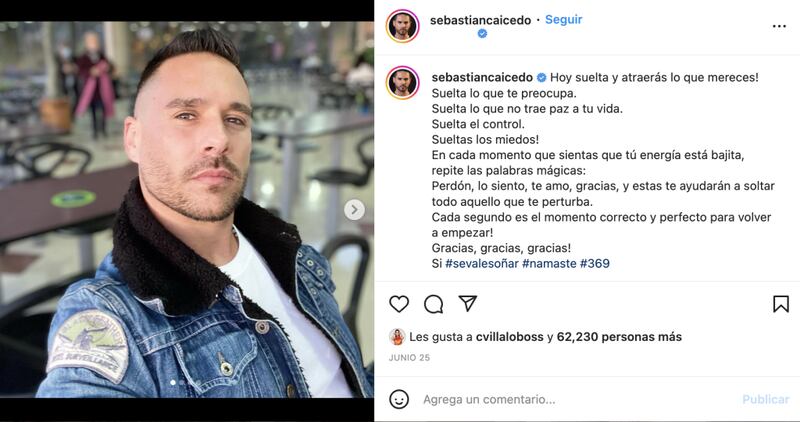Open the three-dot more options menu
This screenshot has height=422, width=800.
pos(779,27)
